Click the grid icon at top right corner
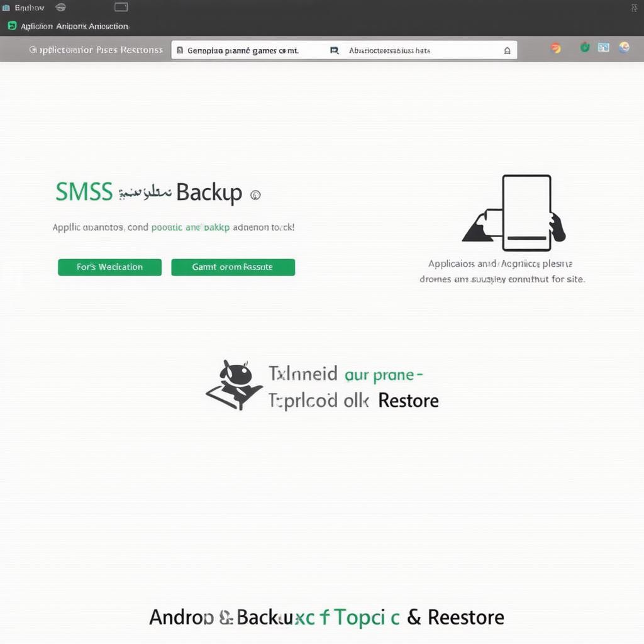Image resolution: width=644 pixels, height=644 pixels. (634, 8)
